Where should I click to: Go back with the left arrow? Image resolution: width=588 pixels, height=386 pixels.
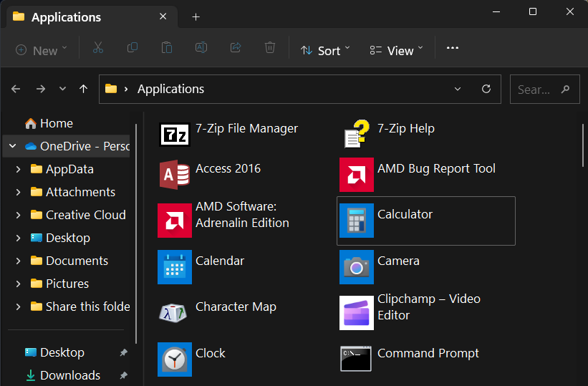point(16,89)
